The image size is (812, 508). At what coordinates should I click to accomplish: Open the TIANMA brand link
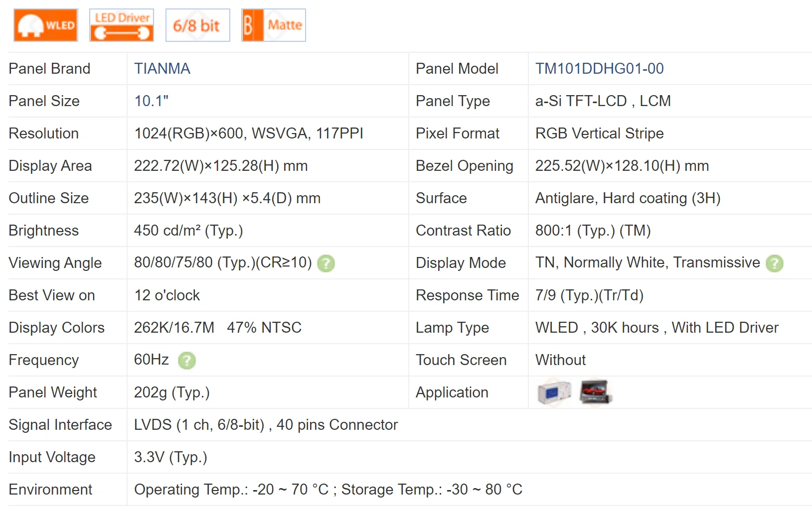click(x=162, y=68)
